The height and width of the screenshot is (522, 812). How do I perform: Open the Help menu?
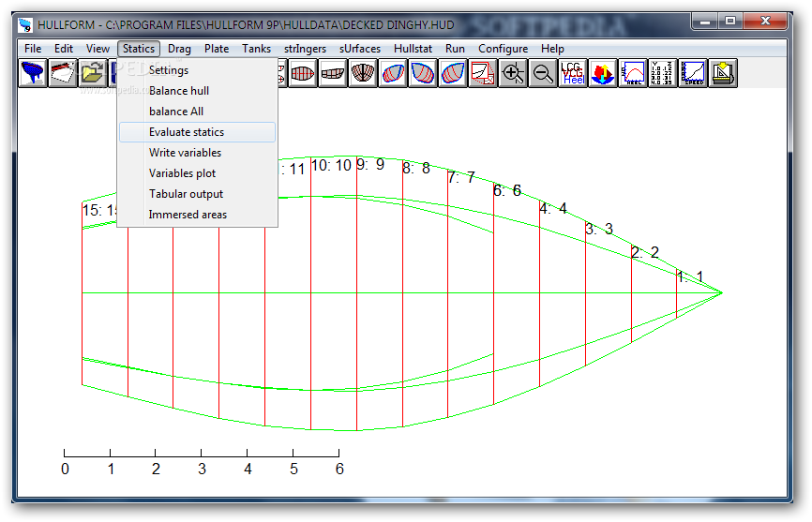pyautogui.click(x=552, y=49)
